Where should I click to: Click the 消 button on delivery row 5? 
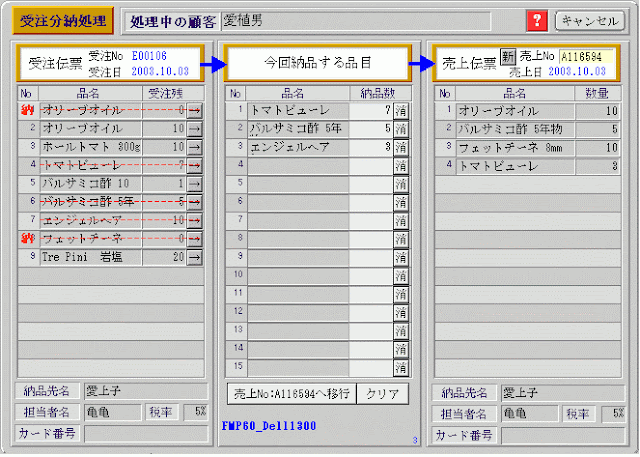tap(401, 184)
